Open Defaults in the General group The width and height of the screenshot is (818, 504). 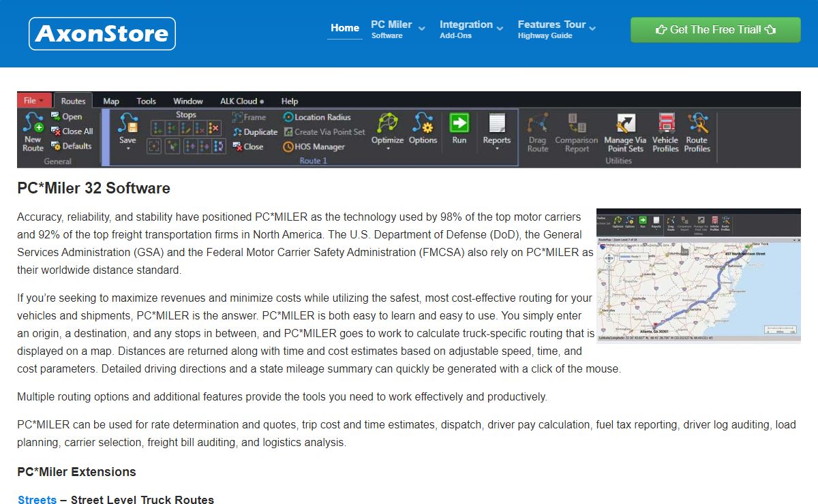(71, 146)
